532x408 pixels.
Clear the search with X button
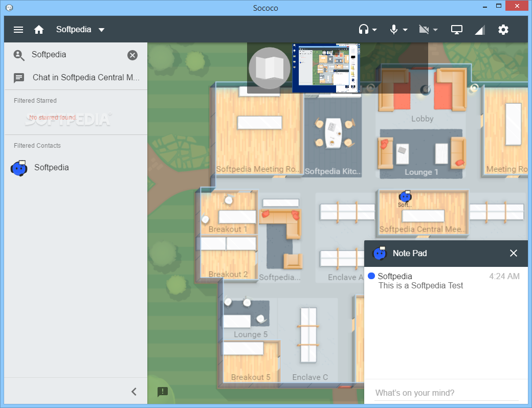pyautogui.click(x=132, y=55)
